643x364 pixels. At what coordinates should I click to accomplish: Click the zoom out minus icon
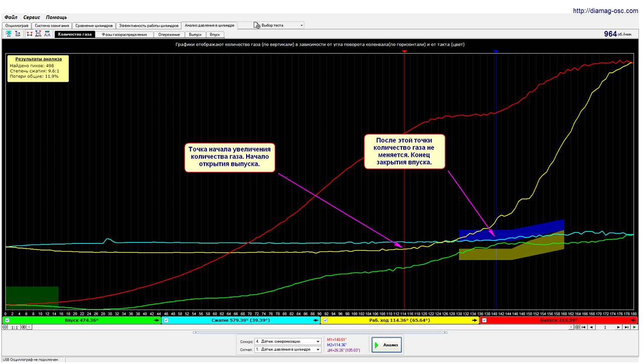[5, 327]
